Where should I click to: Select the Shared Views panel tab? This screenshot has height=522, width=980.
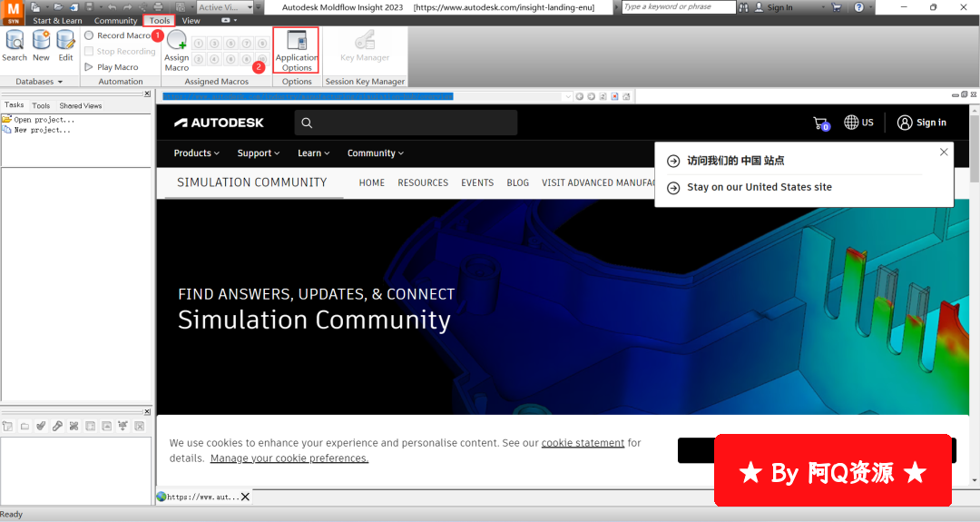pos(81,105)
